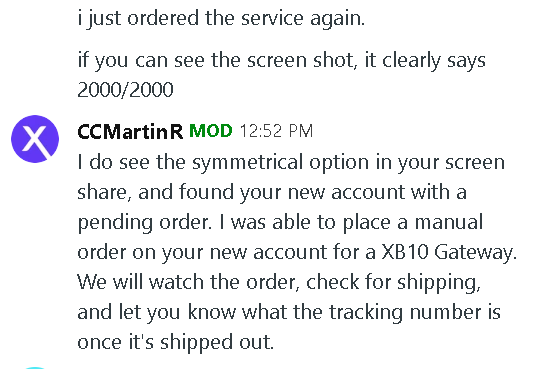Click the green MOD badge

click(x=211, y=131)
